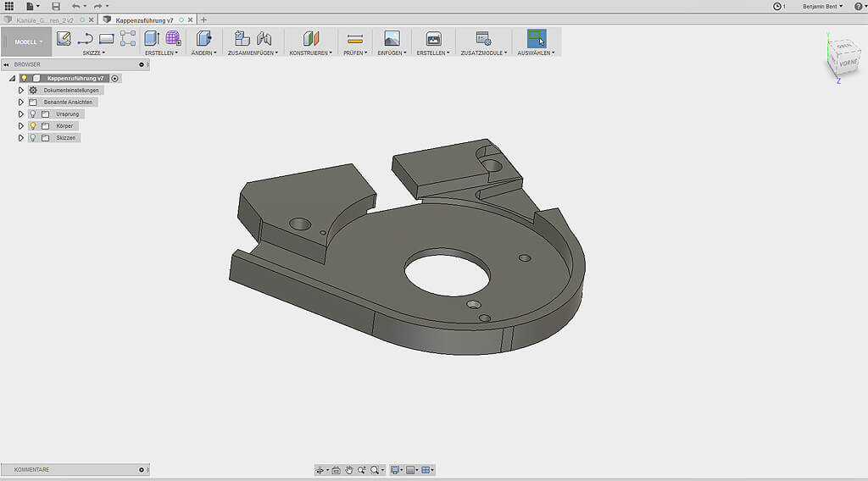Open the Benjamin Bent account menu

822,6
